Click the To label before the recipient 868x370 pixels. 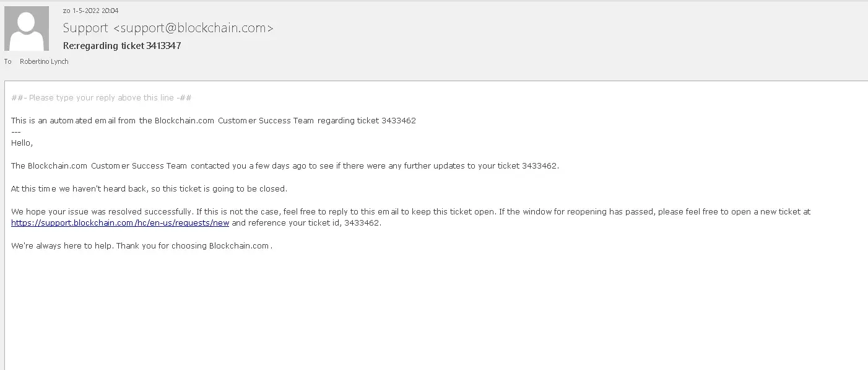(x=8, y=61)
